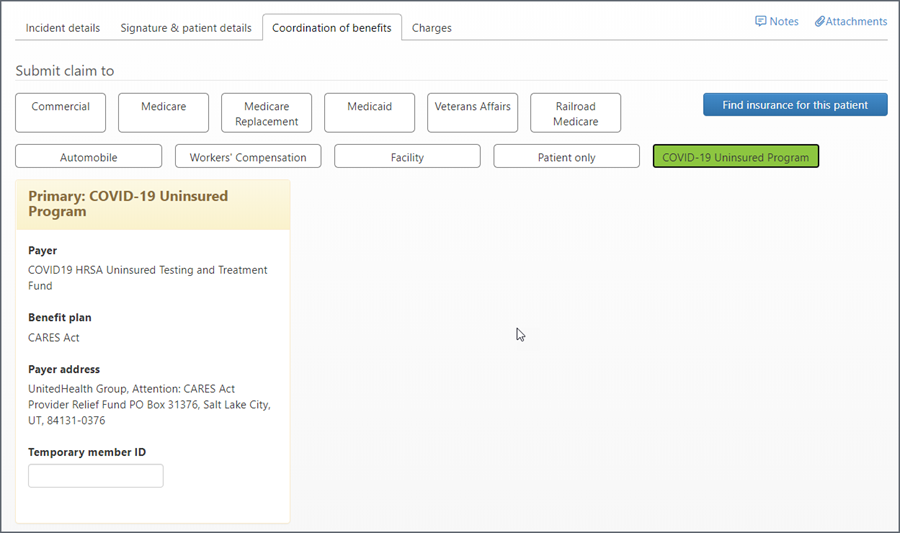Select the Medicare payer button

(163, 113)
